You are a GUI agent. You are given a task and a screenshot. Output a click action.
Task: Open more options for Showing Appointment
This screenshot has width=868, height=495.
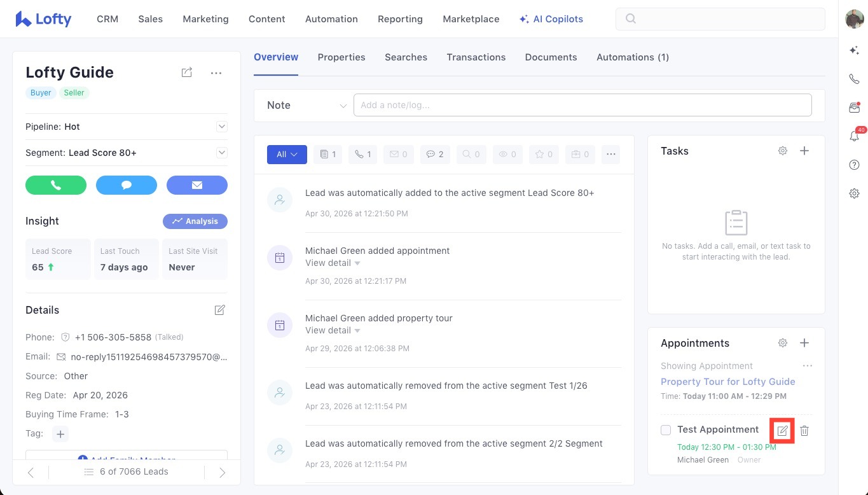[808, 366]
